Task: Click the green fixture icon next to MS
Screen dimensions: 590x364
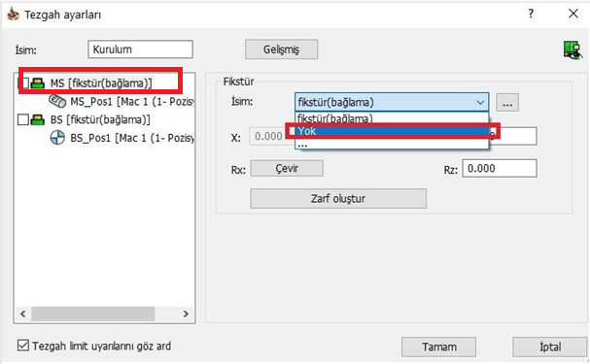Action: pos(37,83)
